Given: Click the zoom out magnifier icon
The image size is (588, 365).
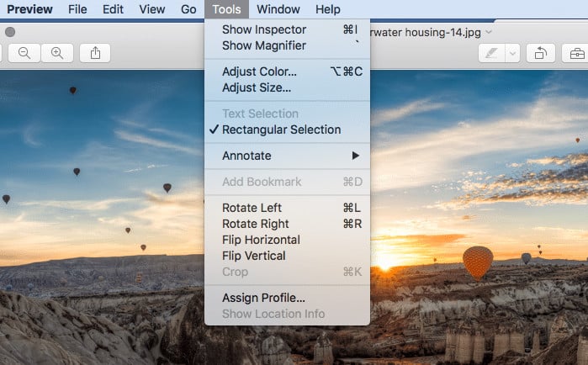Looking at the screenshot, I should click(24, 53).
